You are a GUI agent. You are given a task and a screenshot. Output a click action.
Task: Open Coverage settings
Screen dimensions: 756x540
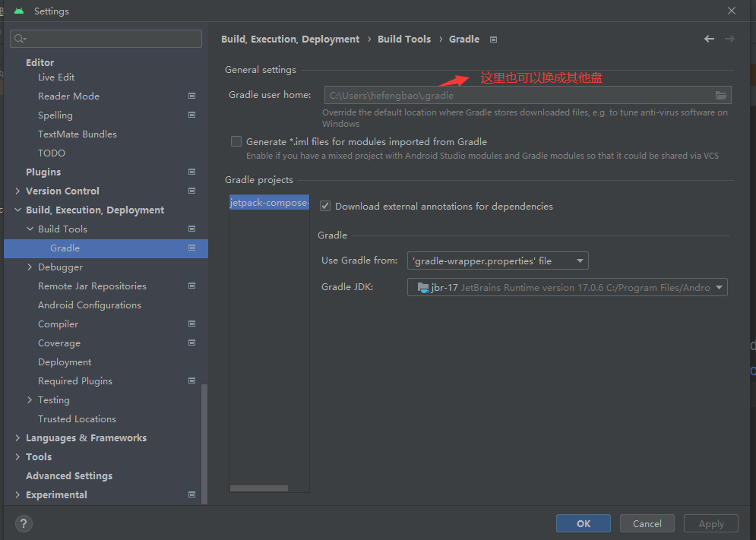point(59,343)
